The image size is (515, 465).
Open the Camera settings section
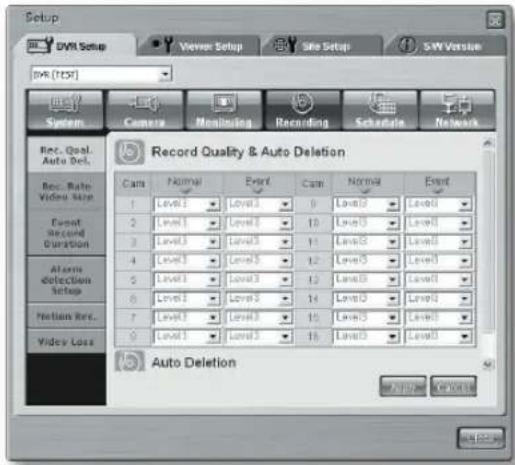(145, 110)
